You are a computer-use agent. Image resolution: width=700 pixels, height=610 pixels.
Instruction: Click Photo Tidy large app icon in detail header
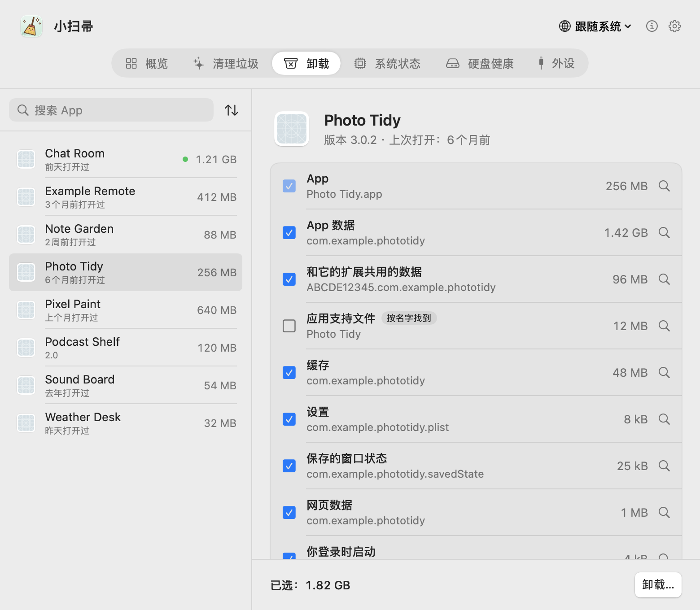click(x=292, y=129)
